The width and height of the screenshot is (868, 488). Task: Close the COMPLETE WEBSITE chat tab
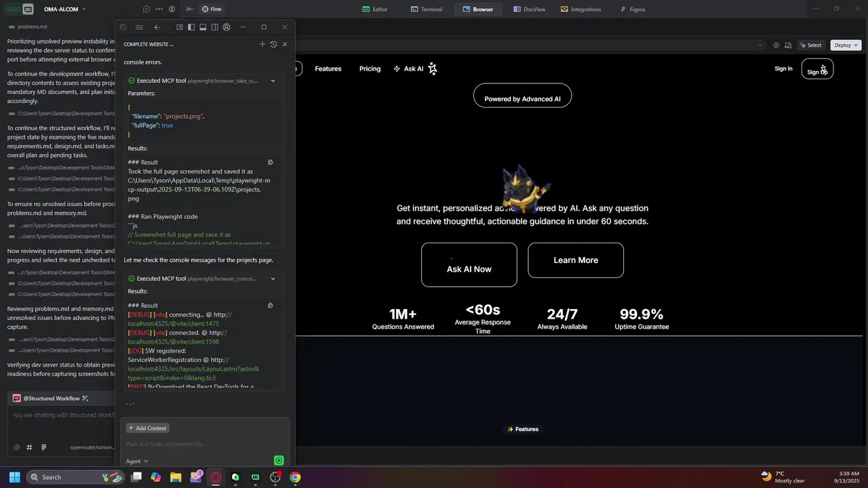point(285,44)
